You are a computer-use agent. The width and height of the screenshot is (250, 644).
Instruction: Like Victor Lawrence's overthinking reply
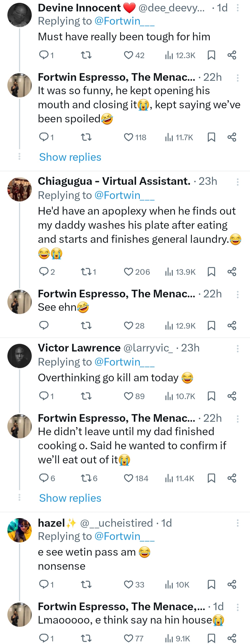click(x=129, y=396)
